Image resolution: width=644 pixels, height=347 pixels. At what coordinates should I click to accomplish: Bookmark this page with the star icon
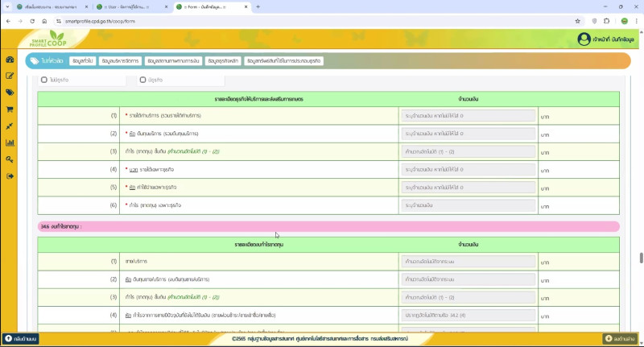578,21
